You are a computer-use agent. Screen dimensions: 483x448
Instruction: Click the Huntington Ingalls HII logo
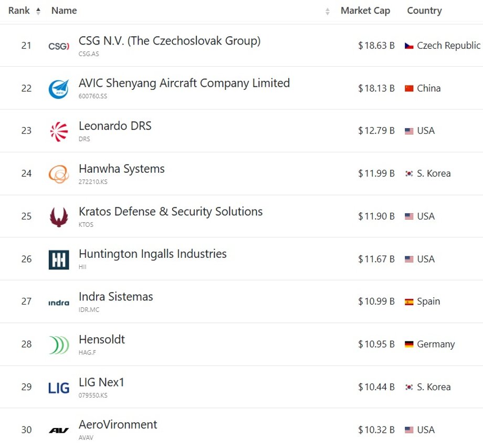coord(59,260)
